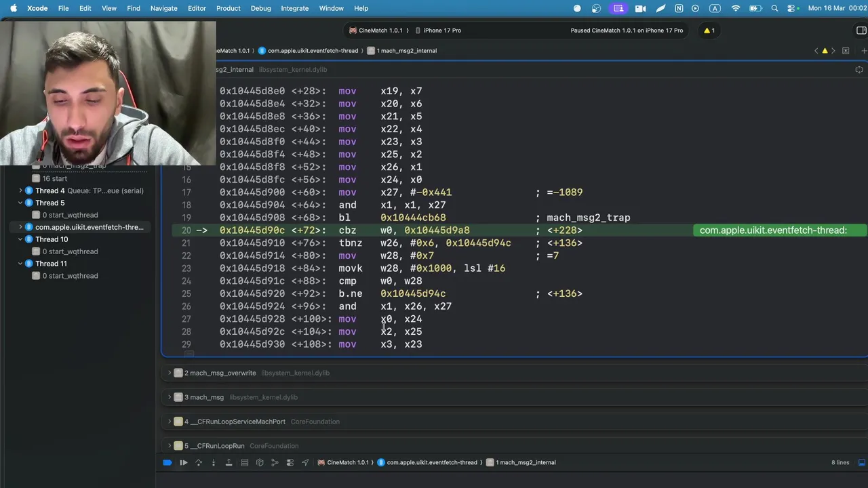868x488 pixels.
Task: Click eventfetch-thread in debug bar path
Action: pyautogui.click(x=428, y=462)
